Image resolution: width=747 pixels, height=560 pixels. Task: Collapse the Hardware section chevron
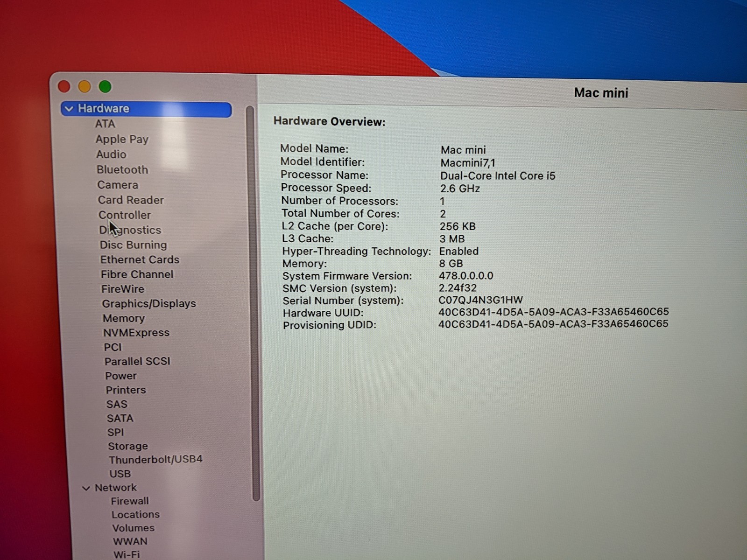coord(69,109)
